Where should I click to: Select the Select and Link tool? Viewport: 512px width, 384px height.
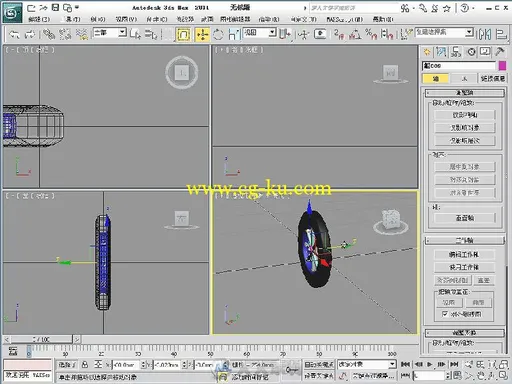click(49, 34)
